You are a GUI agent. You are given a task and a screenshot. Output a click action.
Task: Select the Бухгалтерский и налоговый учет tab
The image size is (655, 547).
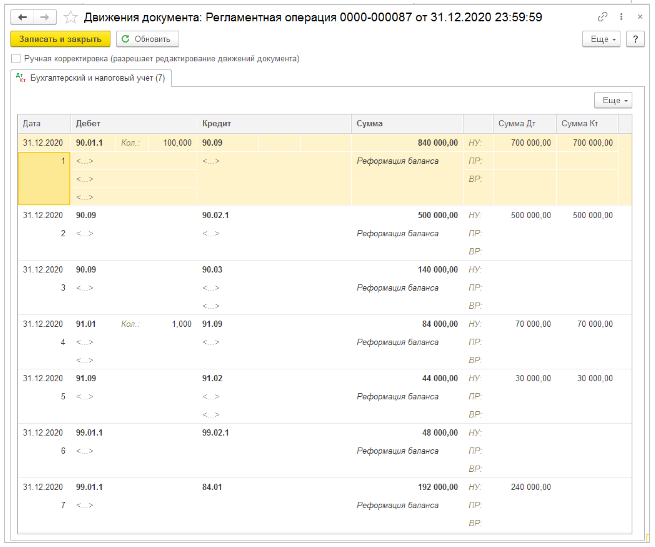[x=91, y=78]
